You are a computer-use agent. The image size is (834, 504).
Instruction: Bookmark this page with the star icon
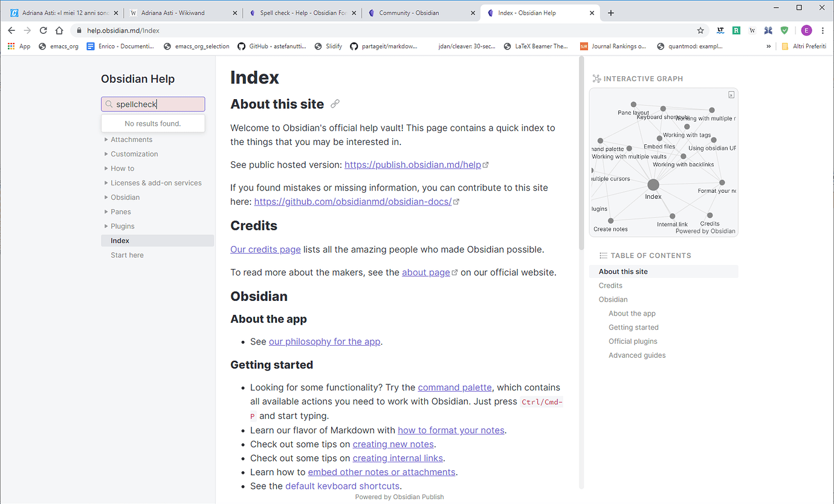[x=700, y=30]
